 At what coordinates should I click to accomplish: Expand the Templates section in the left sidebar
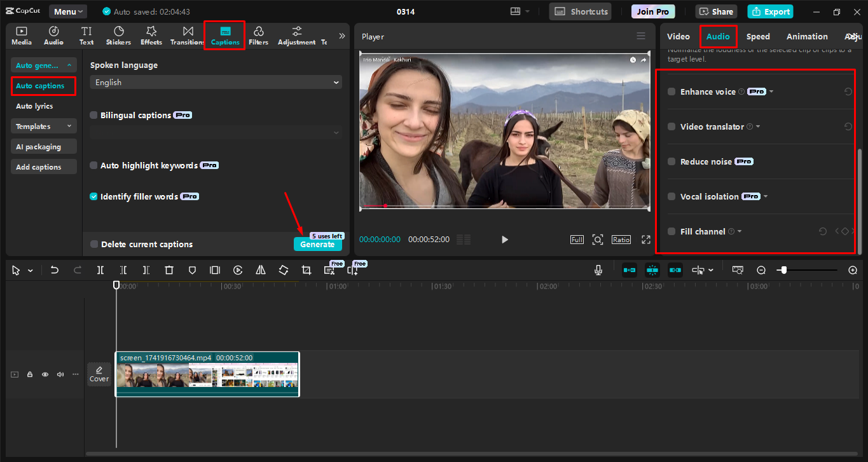click(43, 126)
